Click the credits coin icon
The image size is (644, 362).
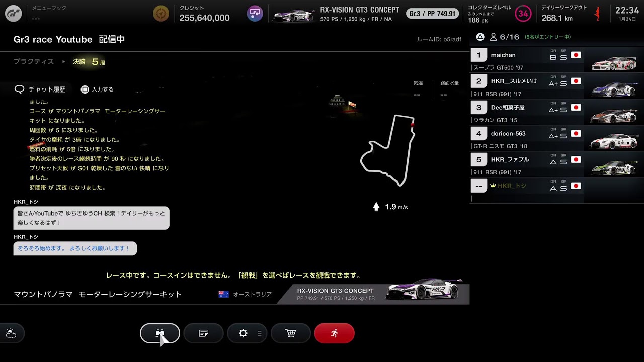161,14
